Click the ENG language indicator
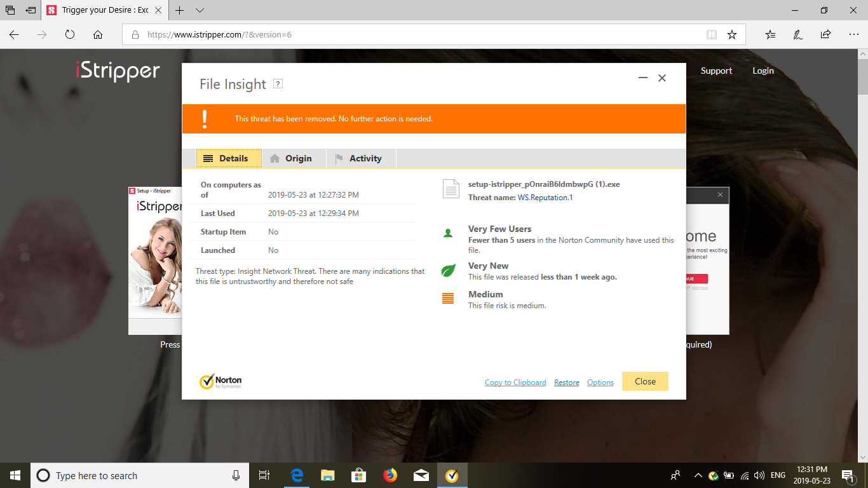This screenshot has height=488, width=868. [x=778, y=475]
